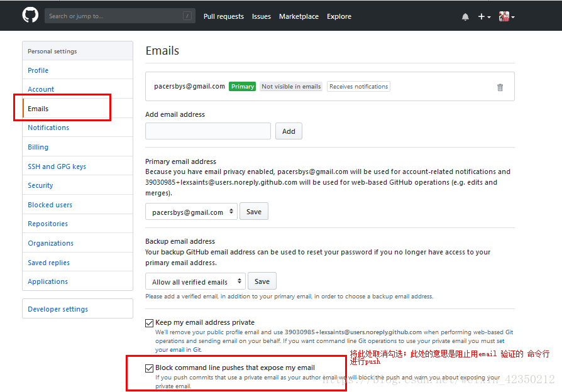Screen dimensions: 562x392
Task: Save the backup email address
Action: (262, 281)
